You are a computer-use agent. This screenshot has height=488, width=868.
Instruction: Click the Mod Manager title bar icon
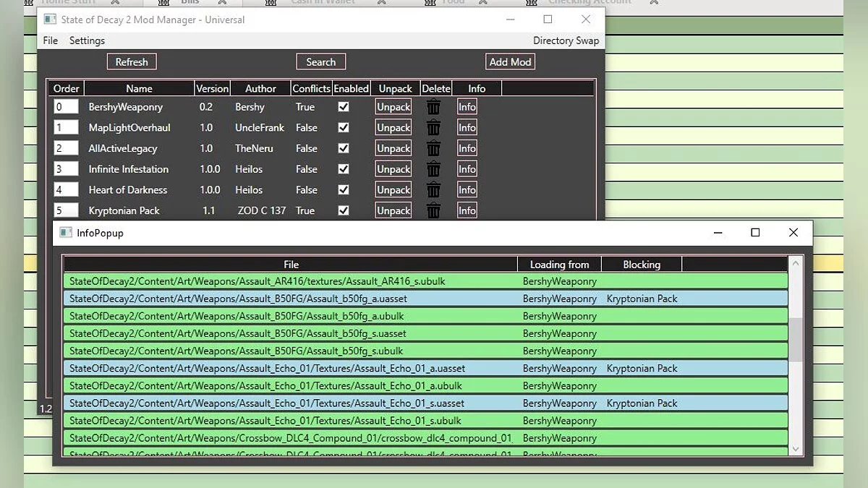coord(50,20)
